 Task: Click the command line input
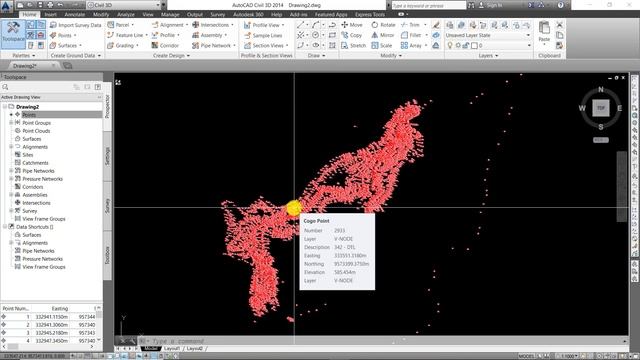click(380, 341)
